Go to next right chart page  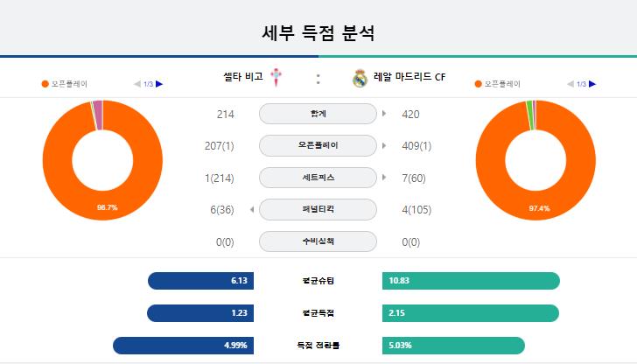tap(592, 84)
